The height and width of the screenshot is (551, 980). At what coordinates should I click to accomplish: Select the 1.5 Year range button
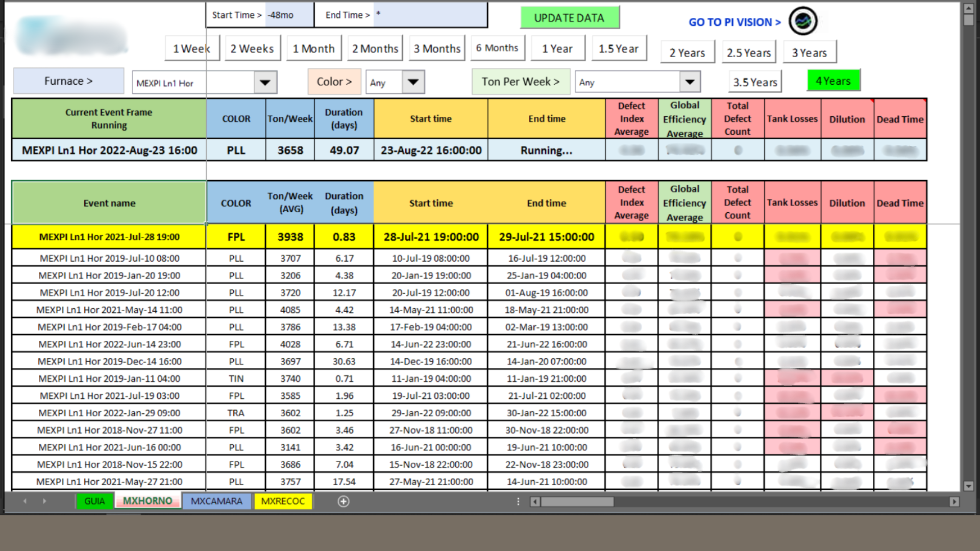[x=619, y=48]
